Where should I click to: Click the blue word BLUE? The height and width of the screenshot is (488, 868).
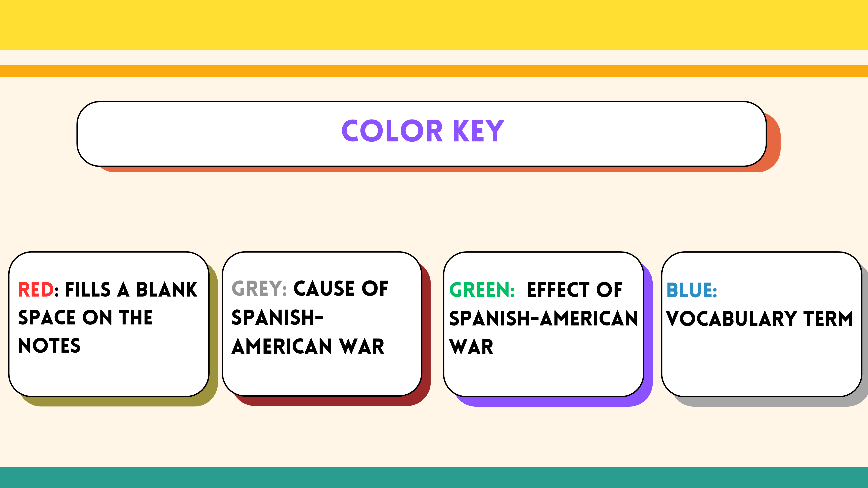tap(691, 290)
